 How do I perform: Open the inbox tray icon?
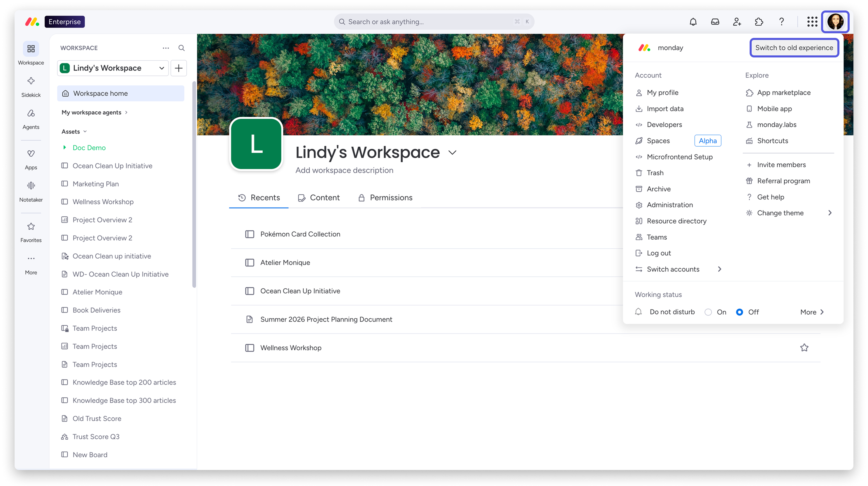[x=715, y=22]
